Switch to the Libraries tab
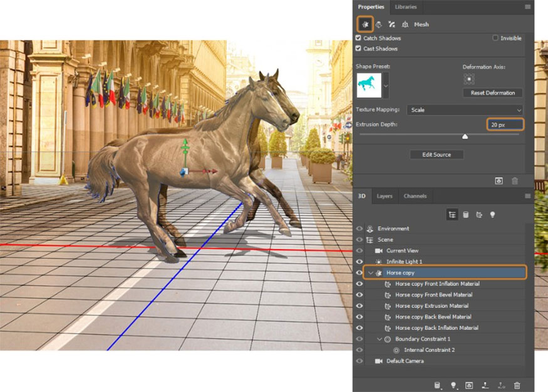 [406, 7]
